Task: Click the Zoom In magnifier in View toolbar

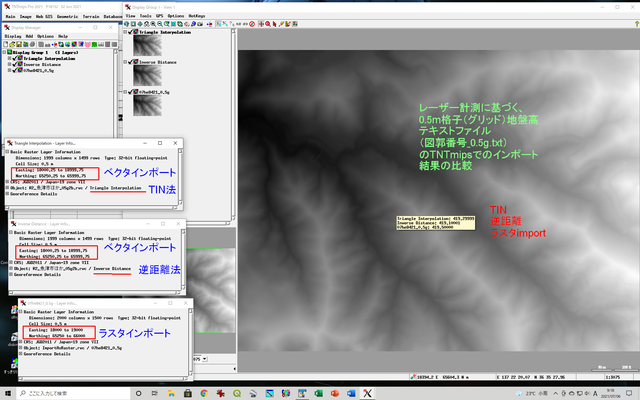Action: coord(153,24)
